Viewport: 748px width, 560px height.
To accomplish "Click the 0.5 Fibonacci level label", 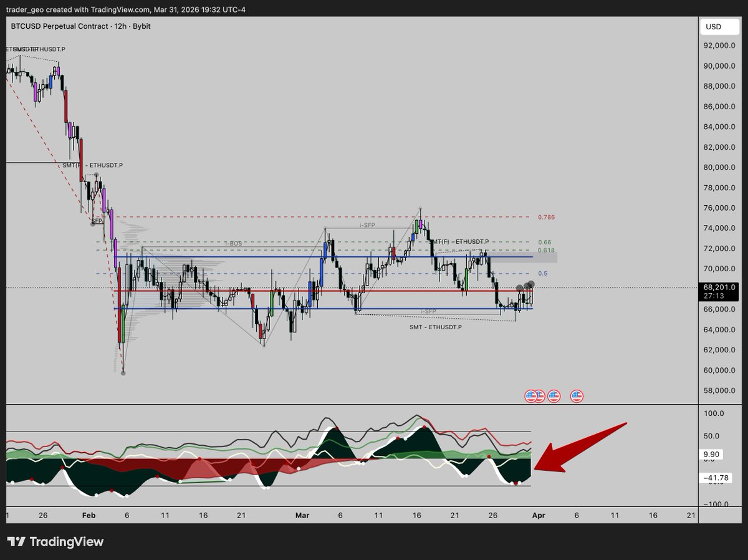I will click(x=542, y=274).
